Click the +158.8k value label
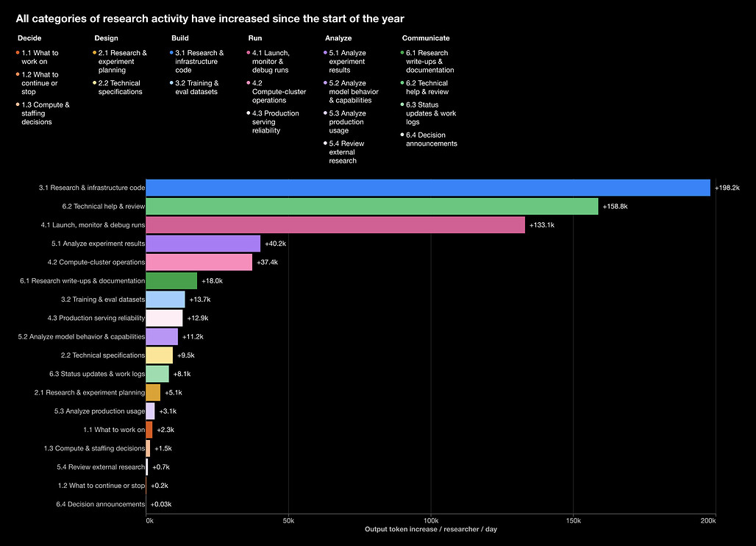 [x=616, y=207]
